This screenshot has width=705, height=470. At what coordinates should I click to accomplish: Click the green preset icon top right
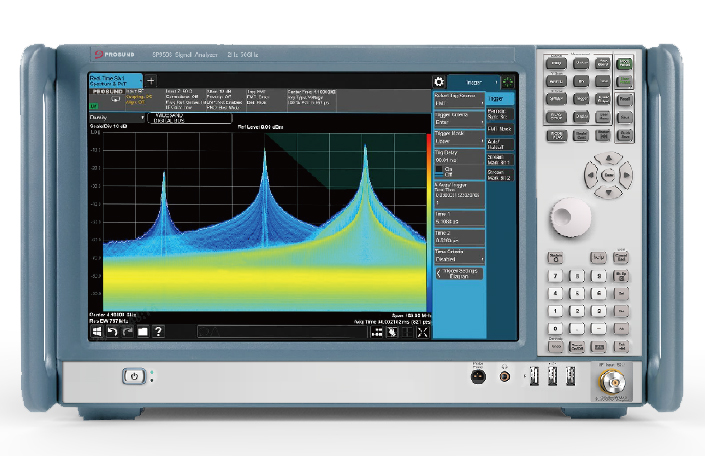(x=507, y=81)
